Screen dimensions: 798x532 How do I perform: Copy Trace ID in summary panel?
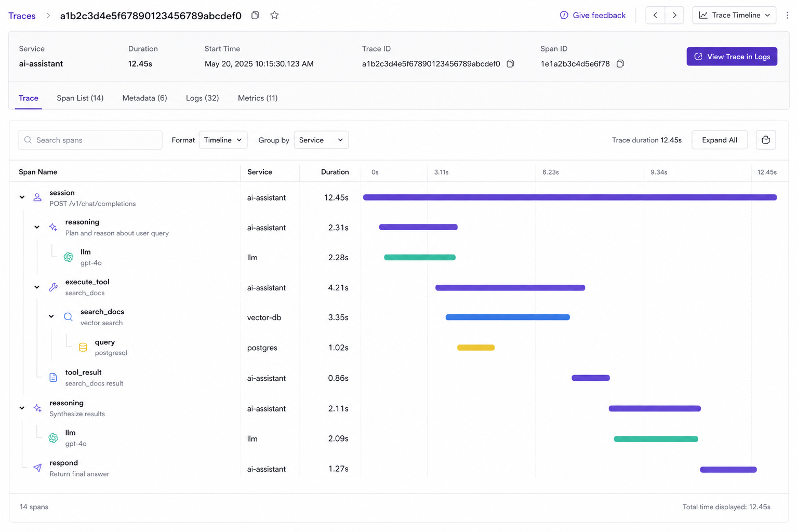[x=510, y=64]
